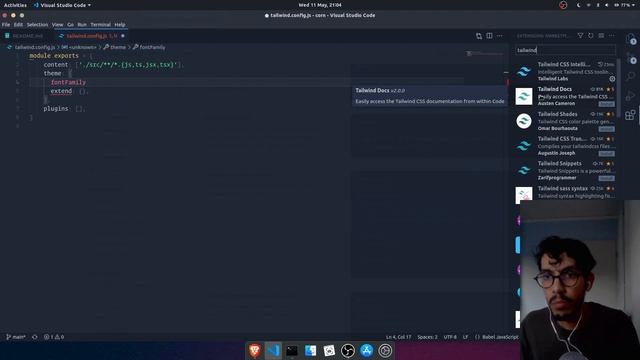Open the Help menu
Screen dimensions: 640x360
pyautogui.click(x=120, y=24)
